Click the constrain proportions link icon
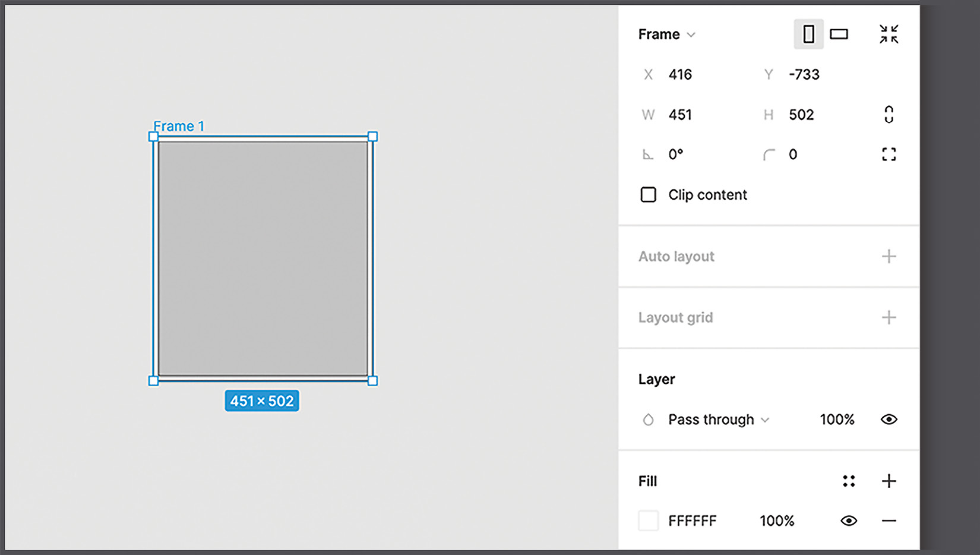The image size is (980, 555). (889, 114)
